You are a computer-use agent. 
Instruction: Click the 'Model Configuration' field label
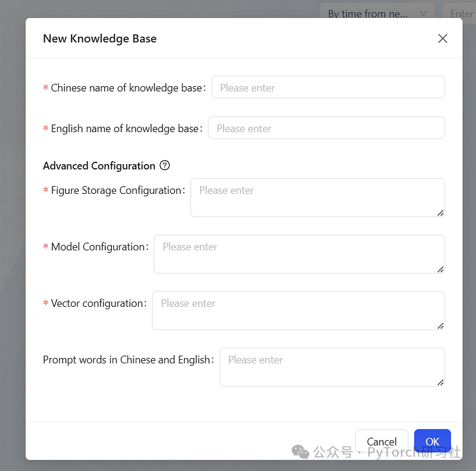[x=98, y=247]
